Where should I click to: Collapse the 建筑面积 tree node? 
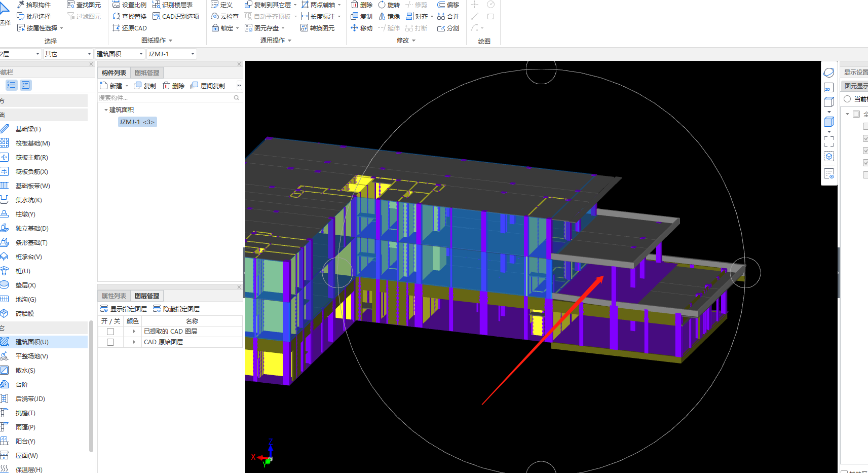pos(106,110)
